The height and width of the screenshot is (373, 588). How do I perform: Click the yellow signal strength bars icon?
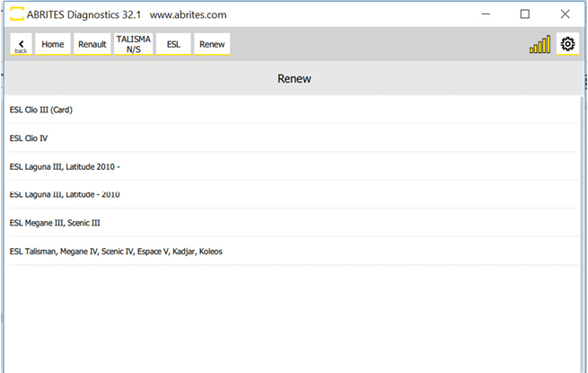click(x=540, y=45)
